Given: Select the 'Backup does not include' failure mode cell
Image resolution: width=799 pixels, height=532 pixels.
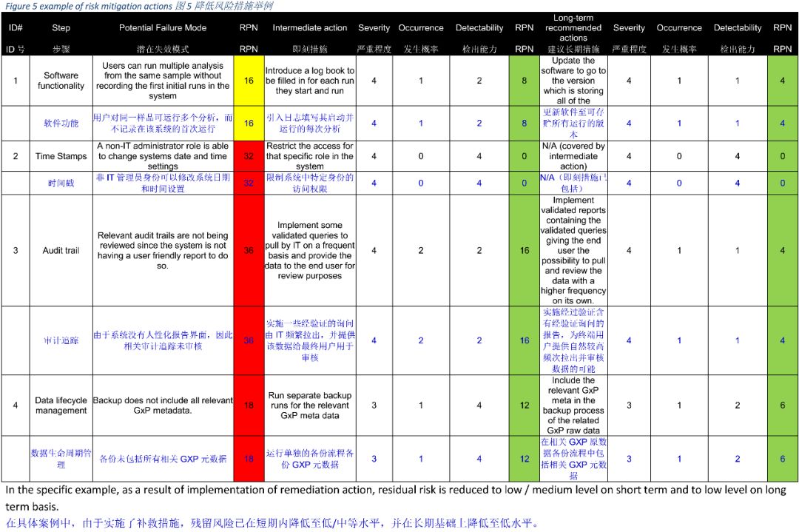Looking at the screenshot, I should click(x=163, y=405).
